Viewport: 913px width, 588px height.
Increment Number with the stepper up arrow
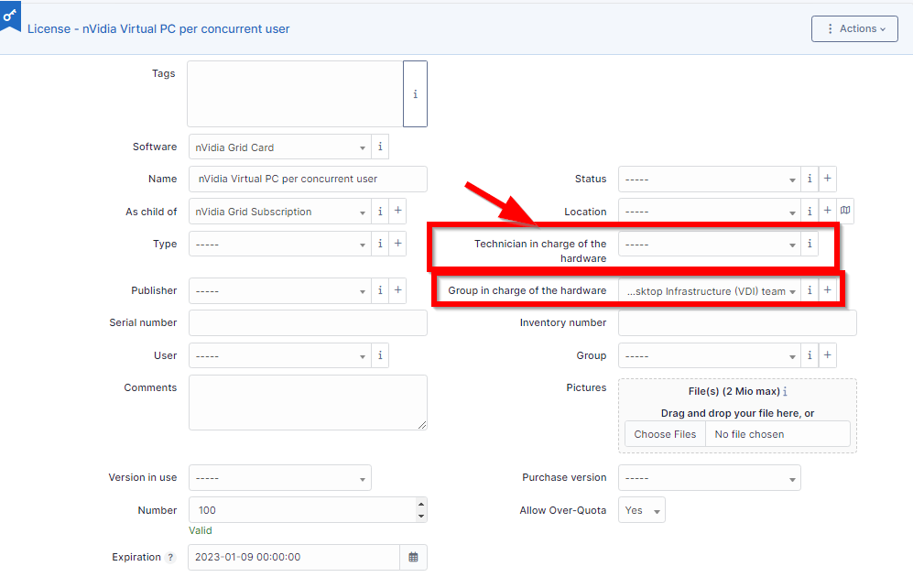420,504
